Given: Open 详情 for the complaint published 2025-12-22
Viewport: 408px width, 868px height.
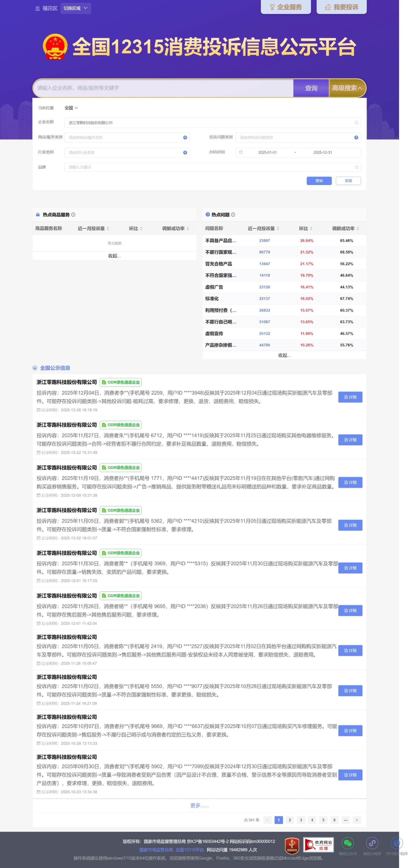Looking at the screenshot, I should click(350, 440).
